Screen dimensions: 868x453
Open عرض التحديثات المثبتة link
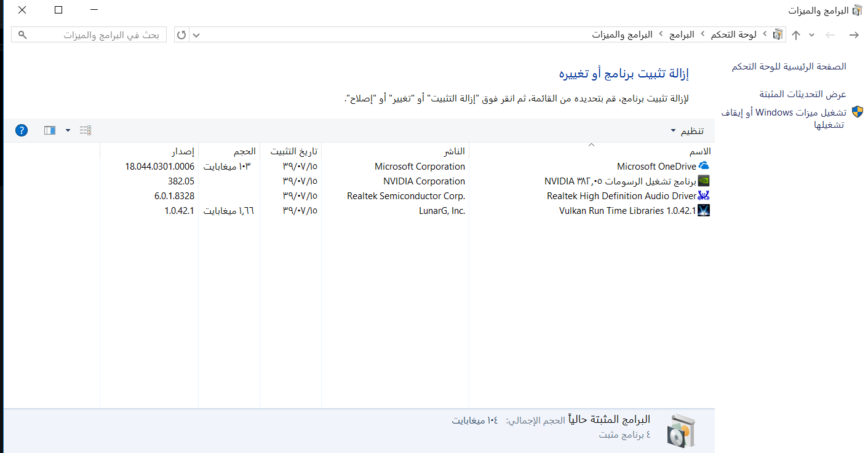[803, 94]
